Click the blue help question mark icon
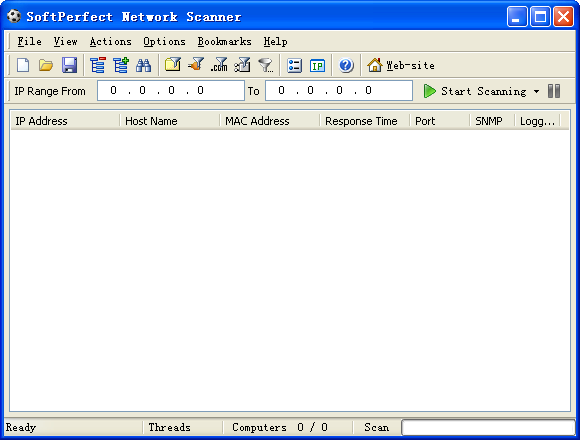This screenshot has height=440, width=580. click(346, 65)
